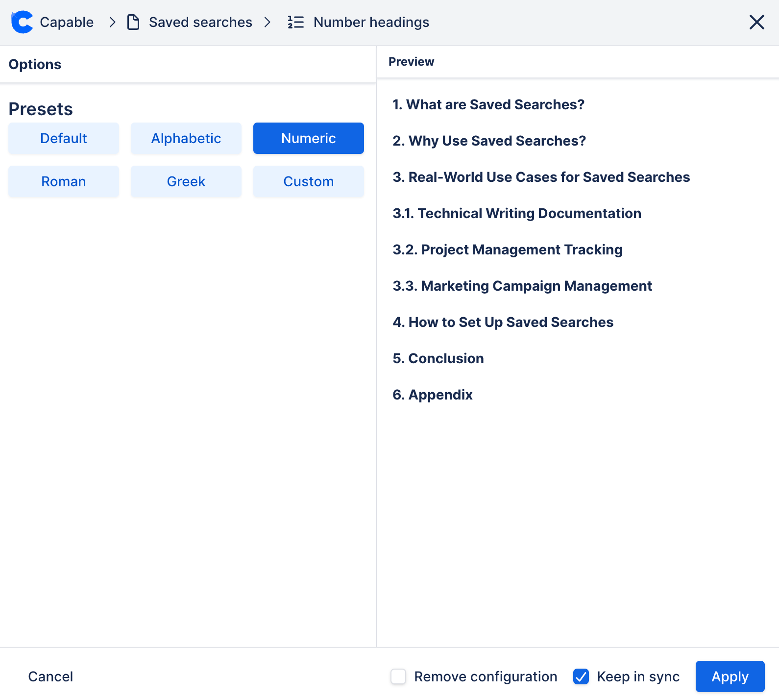The width and height of the screenshot is (779, 700).
Task: Close the dialog with the X icon
Action: coord(756,22)
